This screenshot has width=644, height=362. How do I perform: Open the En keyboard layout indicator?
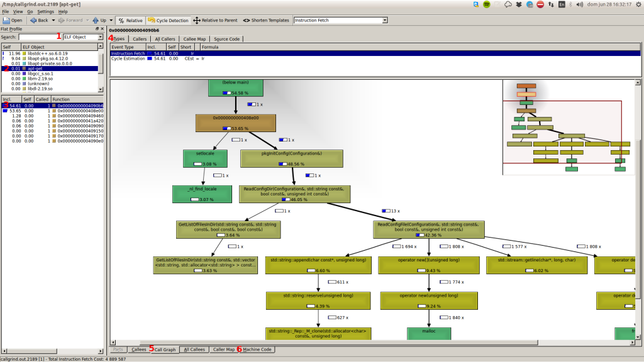562,4
